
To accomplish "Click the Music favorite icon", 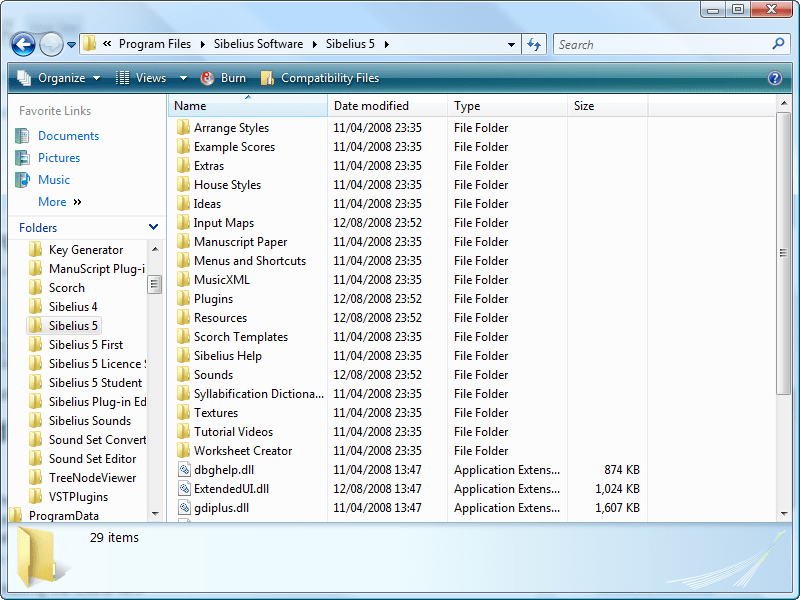I will (x=24, y=178).
